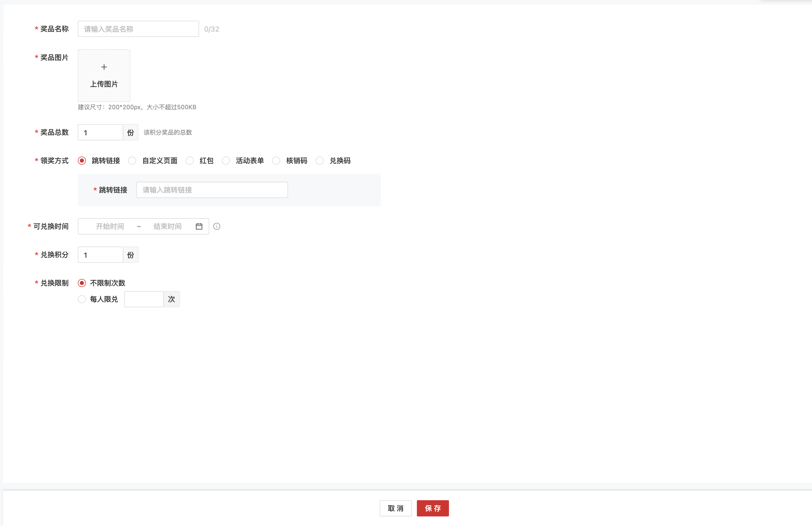Viewport: 812px width, 526px height.
Task: Click the 兑换限制 field label
Action: click(54, 283)
